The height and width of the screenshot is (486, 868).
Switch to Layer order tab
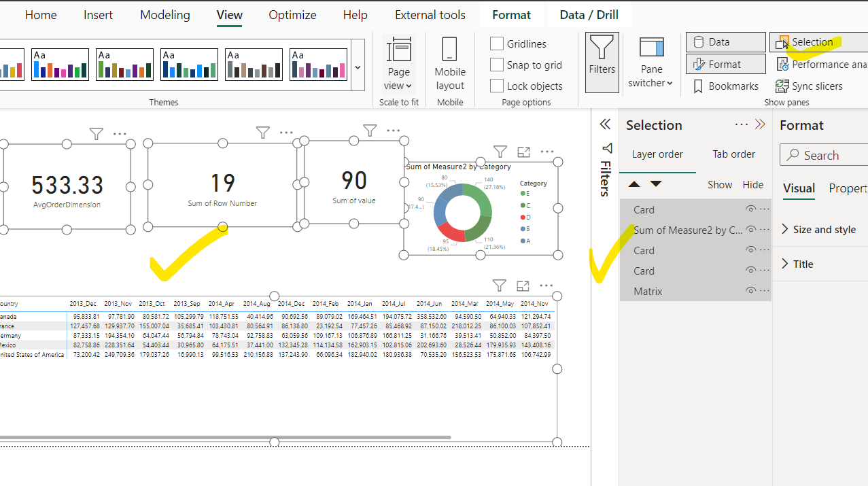657,154
